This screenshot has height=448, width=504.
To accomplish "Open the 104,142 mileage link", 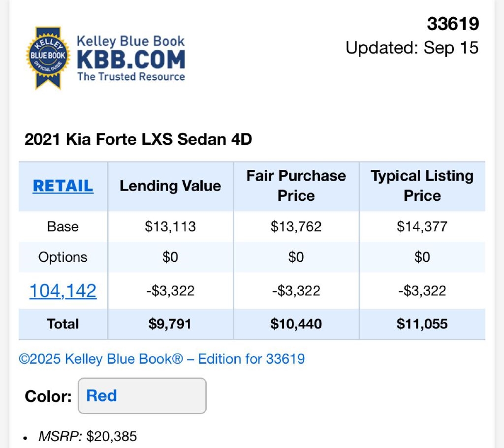I will pos(63,291).
